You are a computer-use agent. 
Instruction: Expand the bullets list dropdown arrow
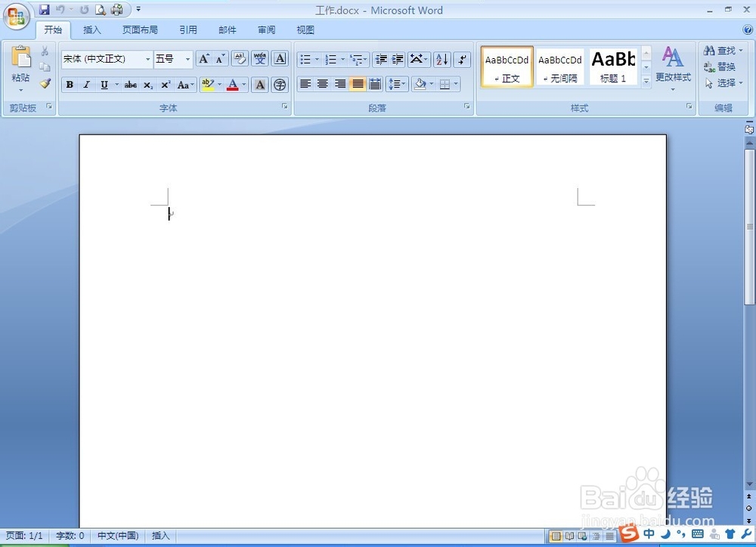pyautogui.click(x=317, y=59)
